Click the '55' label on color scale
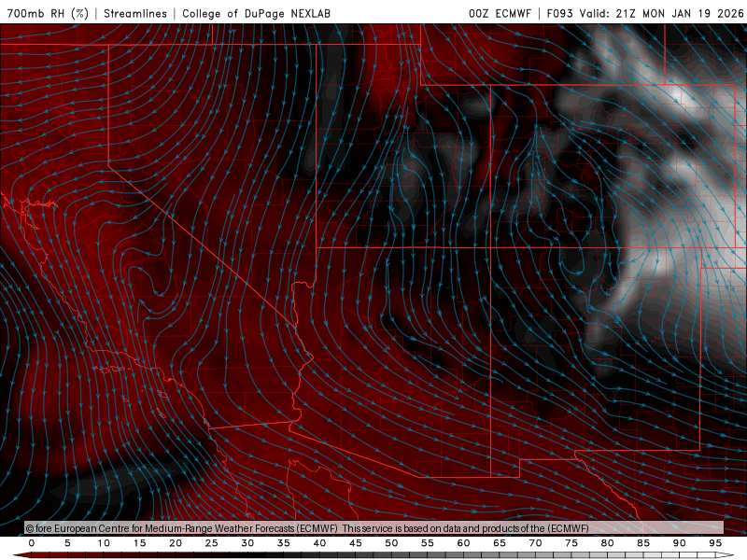This screenshot has height=560, width=747. (428, 543)
